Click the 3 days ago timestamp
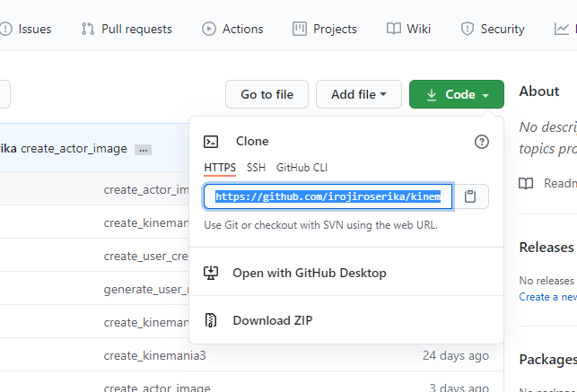The image size is (577, 392). click(x=459, y=388)
